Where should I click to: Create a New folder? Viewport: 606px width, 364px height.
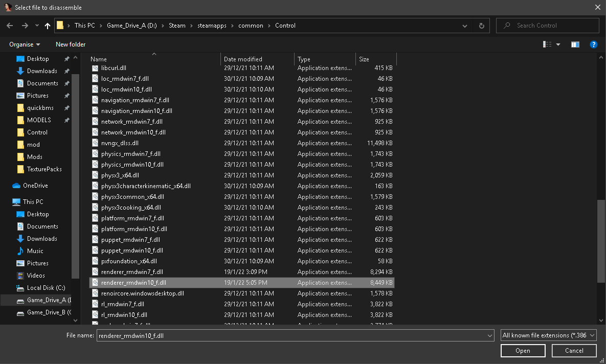(71, 44)
